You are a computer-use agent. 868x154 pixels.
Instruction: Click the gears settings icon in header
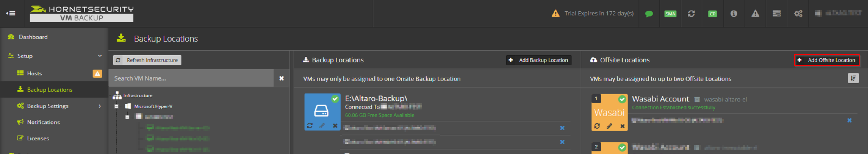[x=798, y=14]
